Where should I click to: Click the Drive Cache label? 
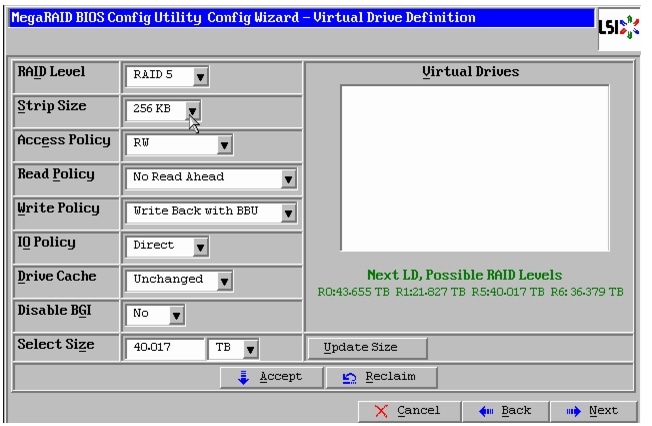[x=57, y=276]
